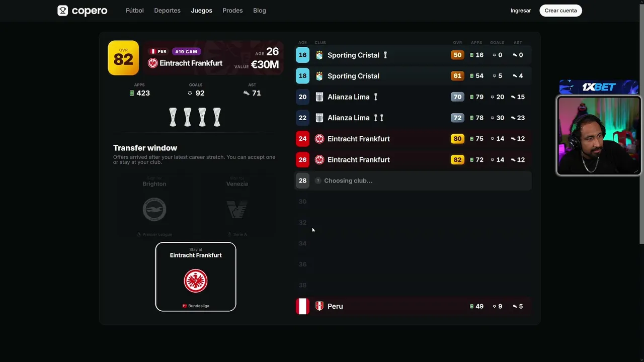Click the streamer webcam thumbnail
This screenshot has height=362, width=644.
click(x=599, y=136)
